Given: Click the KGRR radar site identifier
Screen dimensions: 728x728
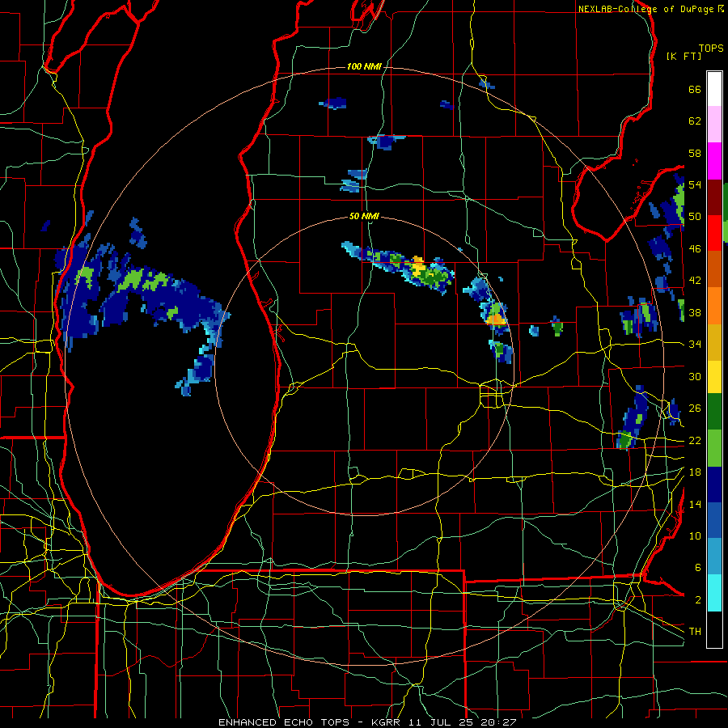Looking at the screenshot, I should [x=388, y=722].
